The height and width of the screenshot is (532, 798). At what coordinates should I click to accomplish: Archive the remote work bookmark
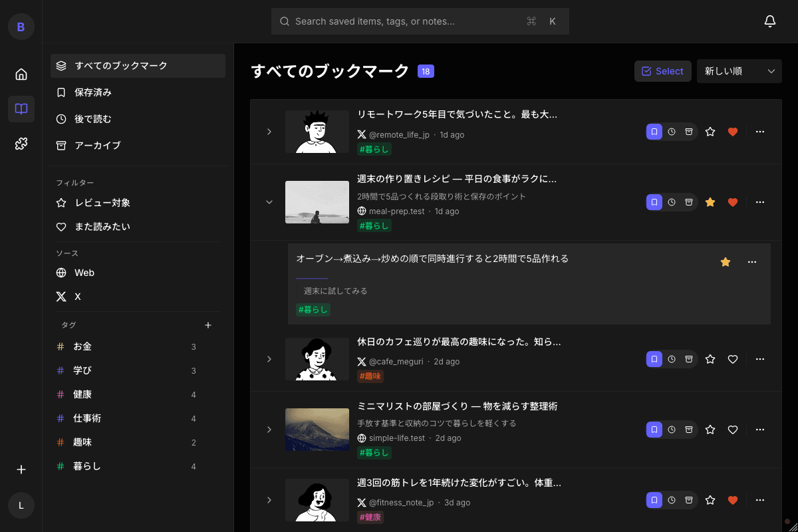[689, 132]
